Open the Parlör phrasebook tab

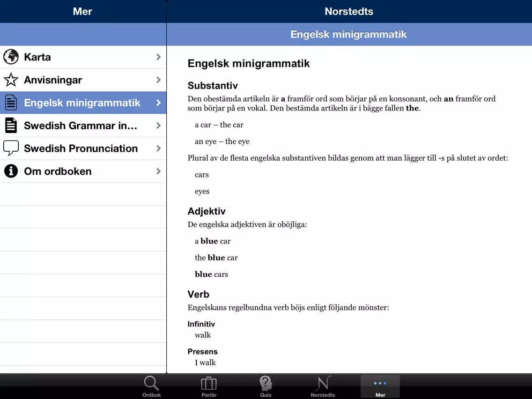[209, 386]
